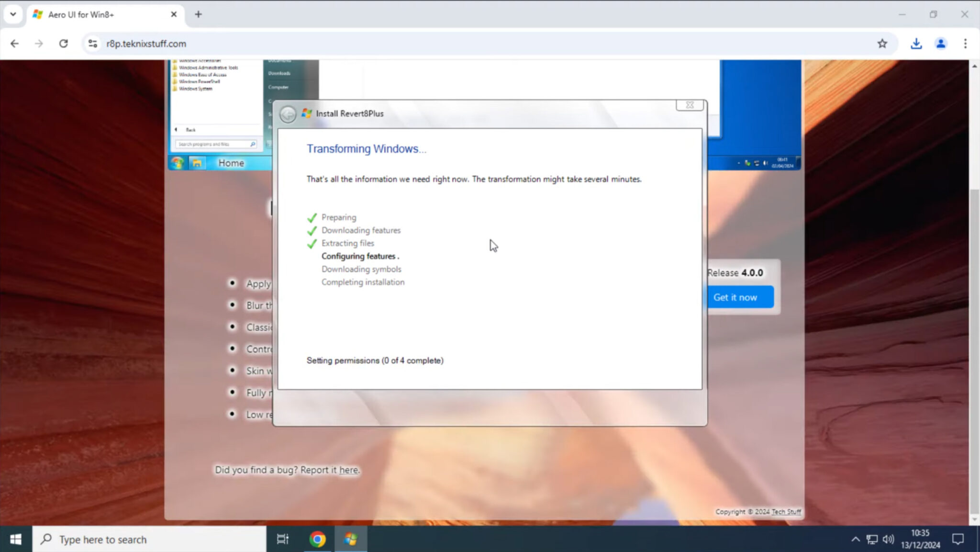Open Task View from the taskbar

tap(282, 539)
